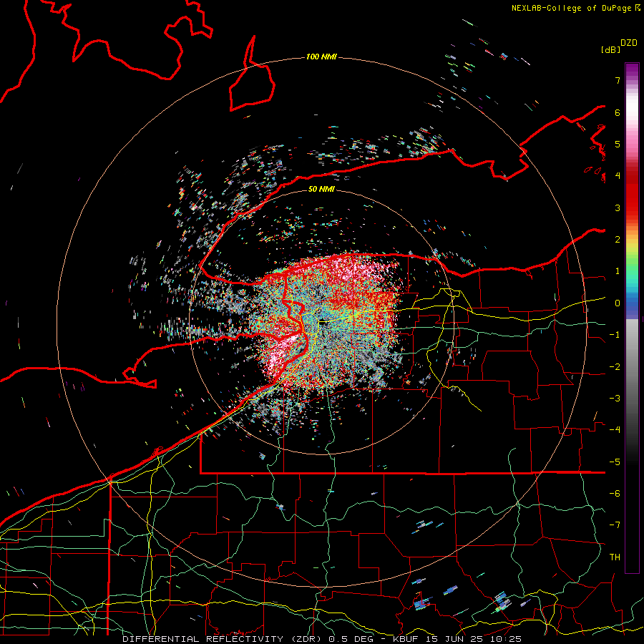Click the 4 dB value on color scale
The image size is (644, 644).
click(618, 176)
